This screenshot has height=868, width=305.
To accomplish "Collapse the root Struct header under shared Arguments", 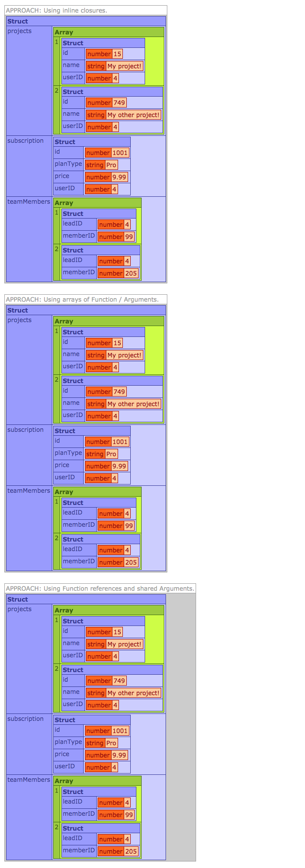I will tap(86, 599).
